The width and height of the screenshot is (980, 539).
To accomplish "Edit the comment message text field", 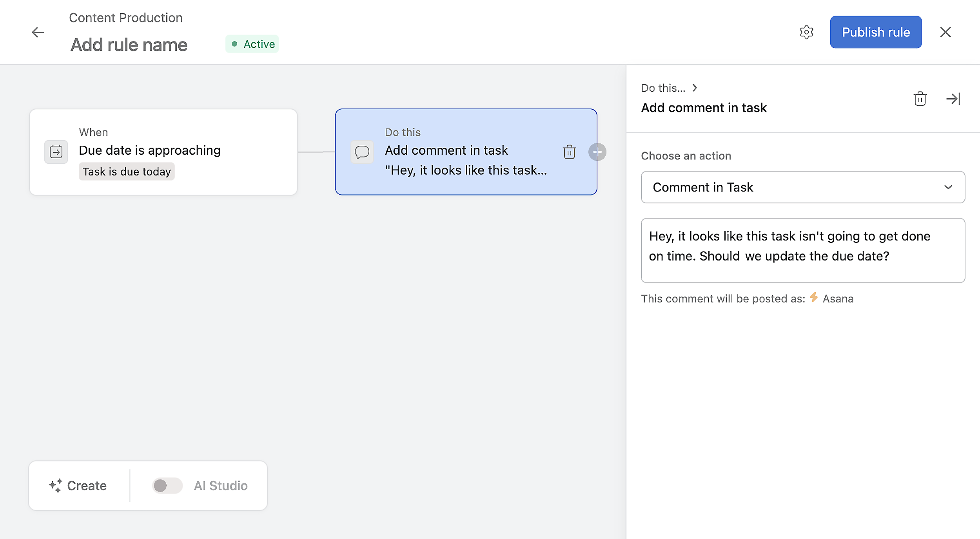I will click(x=802, y=250).
